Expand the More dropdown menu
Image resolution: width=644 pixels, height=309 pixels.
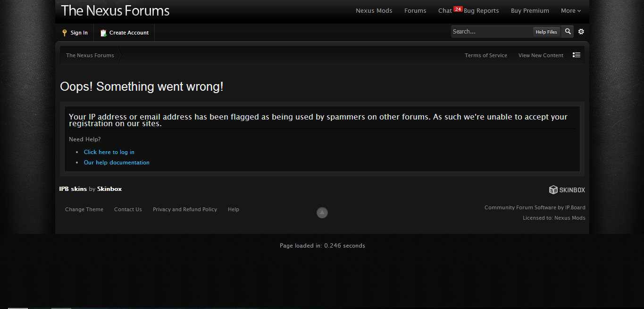[x=570, y=11]
